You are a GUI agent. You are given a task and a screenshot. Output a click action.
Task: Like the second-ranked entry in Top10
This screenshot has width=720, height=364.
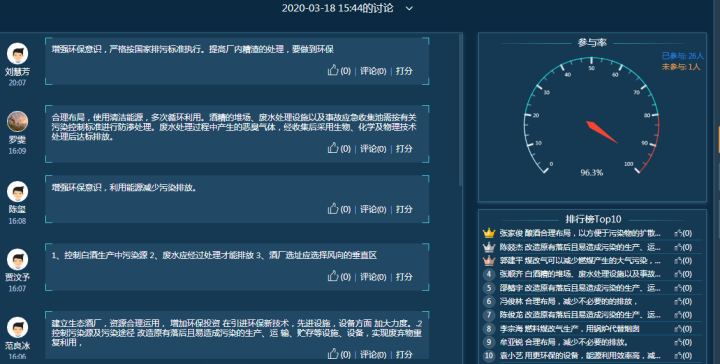pos(678,247)
